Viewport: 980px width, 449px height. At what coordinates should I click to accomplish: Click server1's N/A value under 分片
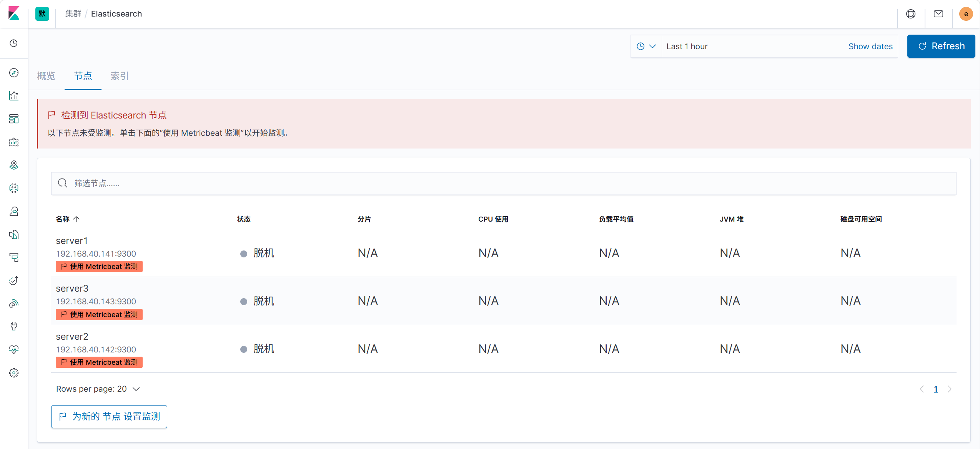pos(368,253)
